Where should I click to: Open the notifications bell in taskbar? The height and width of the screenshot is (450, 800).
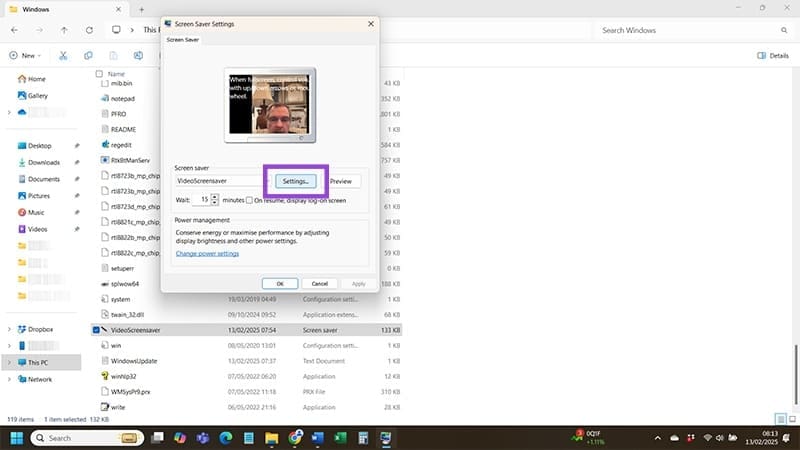(786, 438)
